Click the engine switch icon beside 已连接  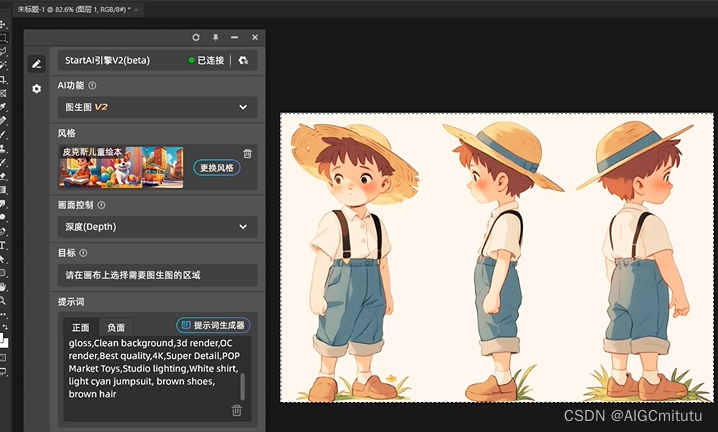point(243,60)
